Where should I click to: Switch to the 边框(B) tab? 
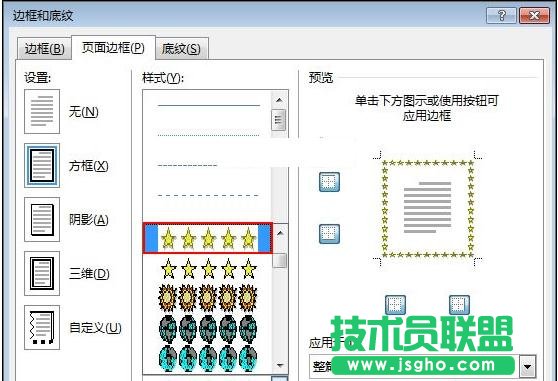[44, 49]
